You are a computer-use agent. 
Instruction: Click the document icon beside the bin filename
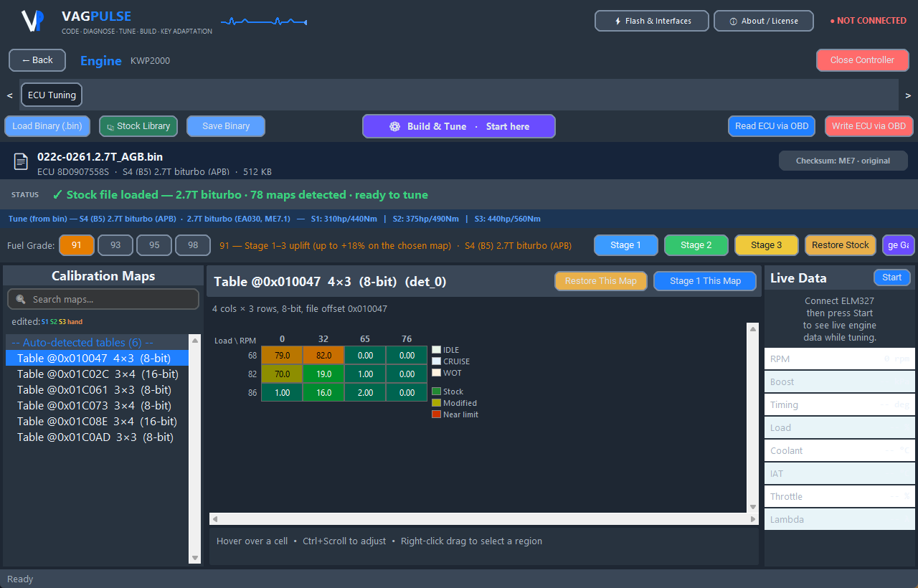(22, 162)
